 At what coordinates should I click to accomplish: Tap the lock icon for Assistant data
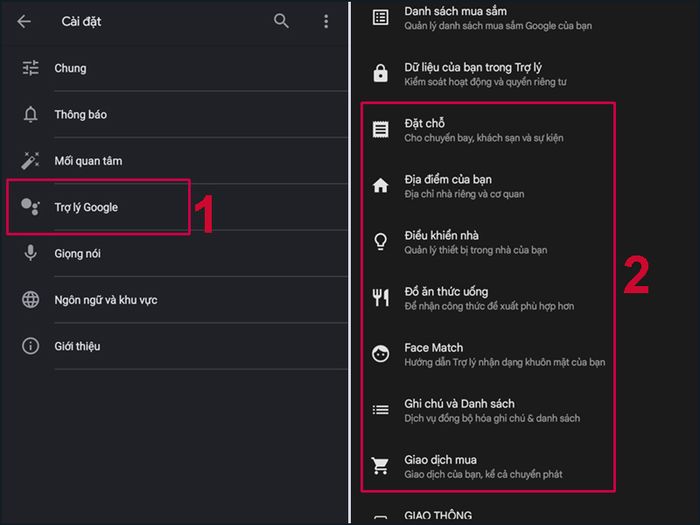(380, 73)
